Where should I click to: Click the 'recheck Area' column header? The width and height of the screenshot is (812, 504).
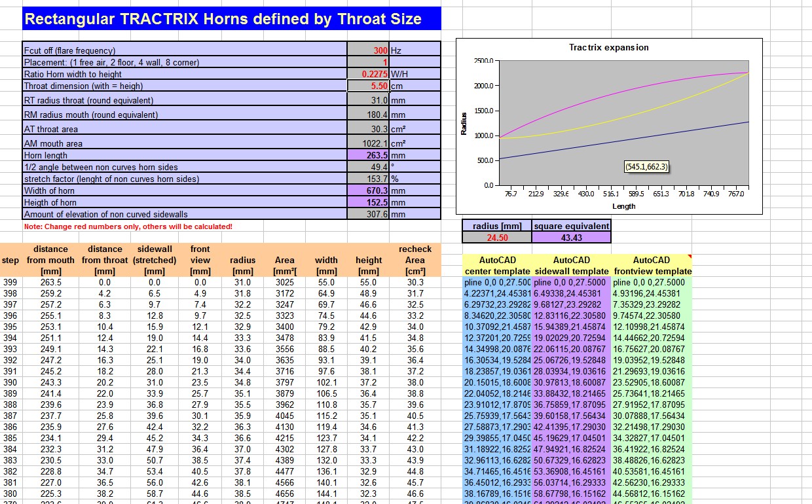415,260
